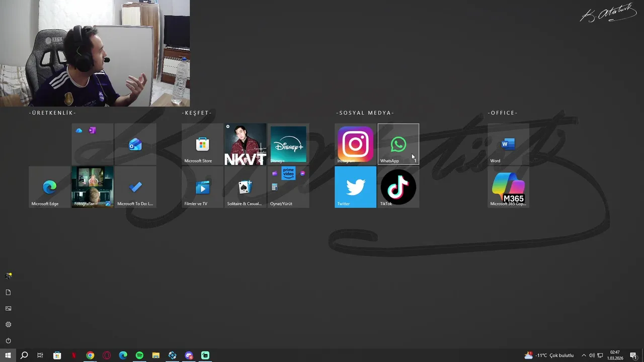Open the calculator icon in Oynat/Yürüt tile
This screenshot has width=644, height=362.
[x=274, y=187]
